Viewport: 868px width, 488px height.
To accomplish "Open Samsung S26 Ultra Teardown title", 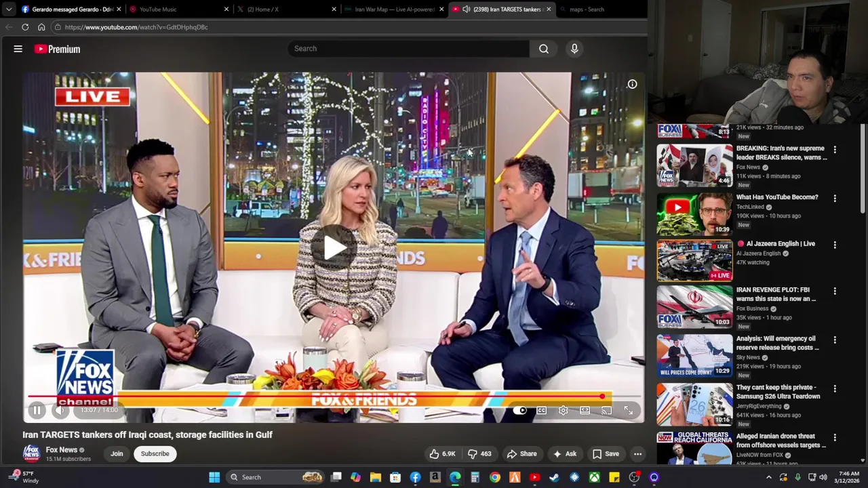I will coord(778,392).
